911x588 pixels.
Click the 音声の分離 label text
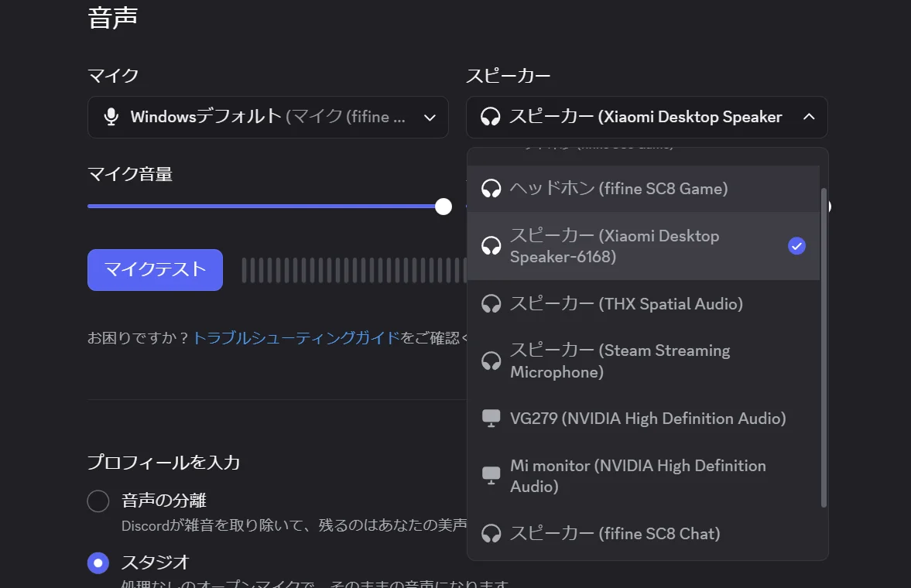[x=164, y=501]
